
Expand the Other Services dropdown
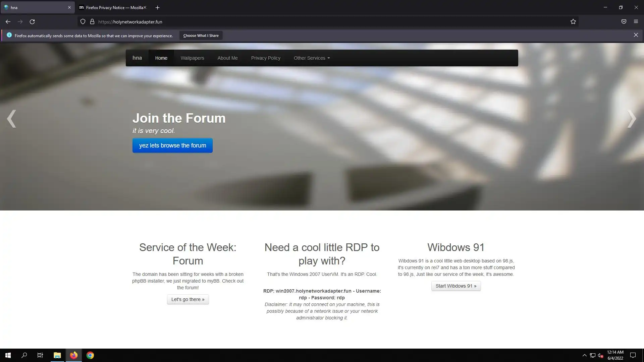coord(312,58)
